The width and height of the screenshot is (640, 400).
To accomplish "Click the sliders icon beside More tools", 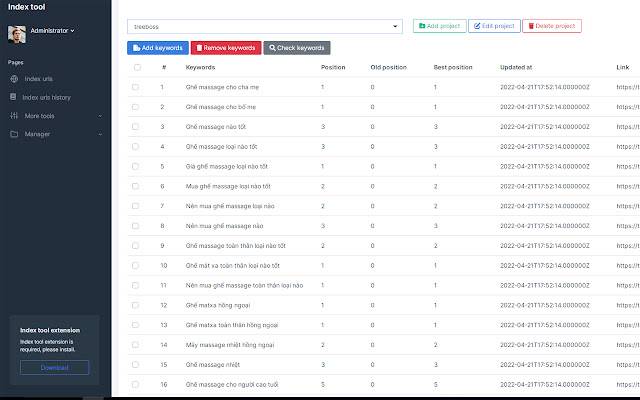I will (14, 116).
